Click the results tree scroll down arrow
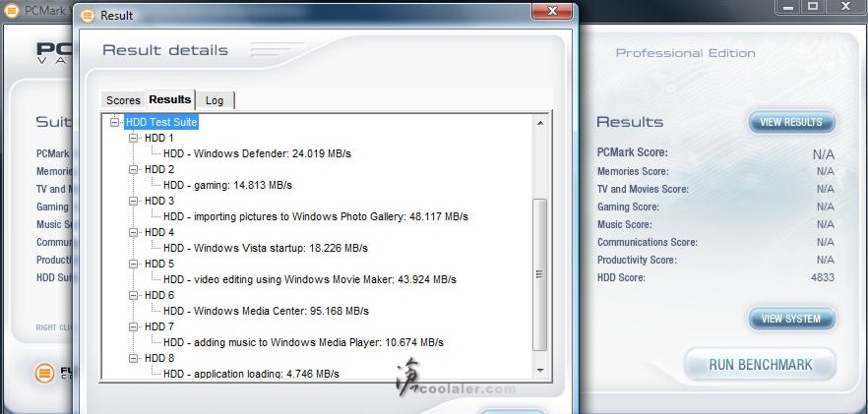The width and height of the screenshot is (868, 414). click(x=540, y=371)
